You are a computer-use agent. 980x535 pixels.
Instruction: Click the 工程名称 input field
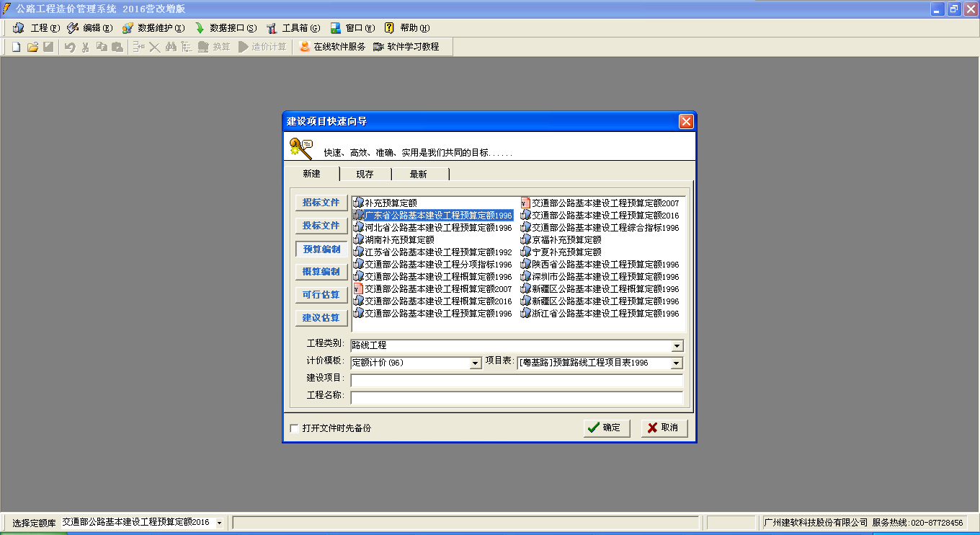[x=517, y=397]
